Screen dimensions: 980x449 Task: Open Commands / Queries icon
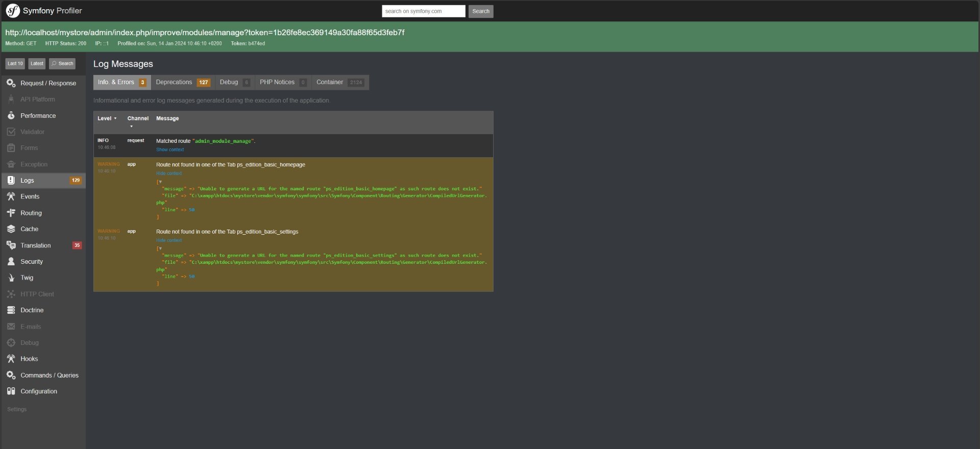click(x=11, y=375)
